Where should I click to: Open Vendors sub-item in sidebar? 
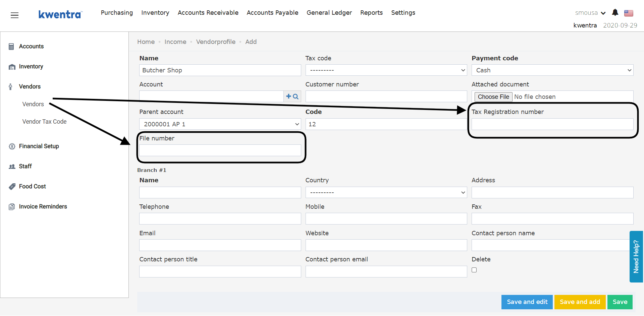coord(33,104)
